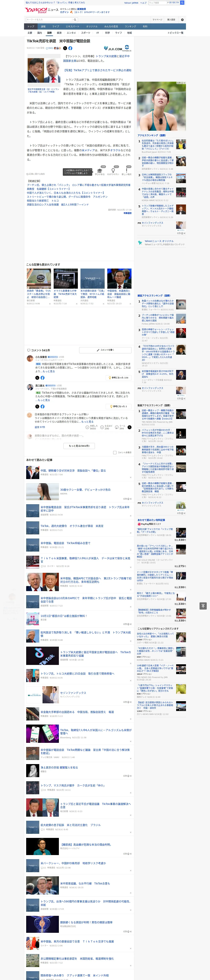Click the keyword search input field

pos(49,20)
